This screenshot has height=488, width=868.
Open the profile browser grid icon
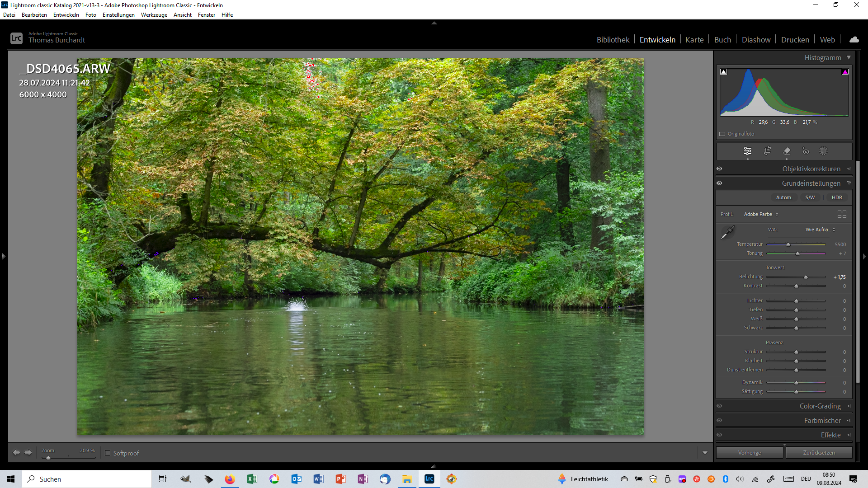(x=842, y=214)
